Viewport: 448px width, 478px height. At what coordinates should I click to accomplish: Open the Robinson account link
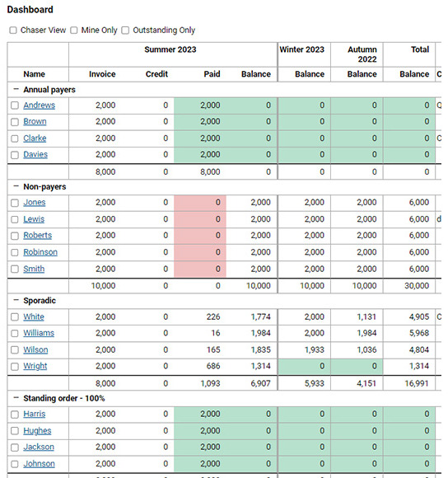(40, 252)
